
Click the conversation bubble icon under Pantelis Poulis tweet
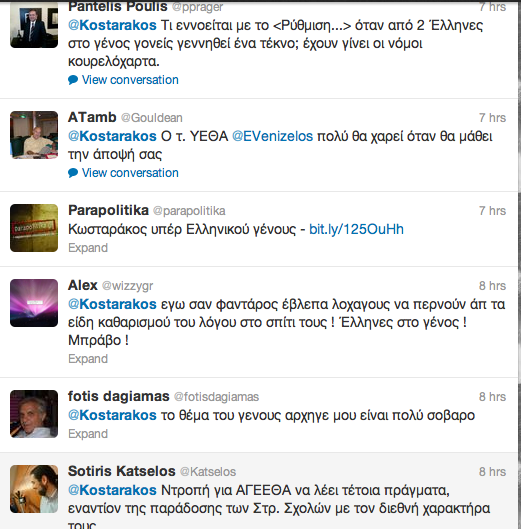click(73, 80)
